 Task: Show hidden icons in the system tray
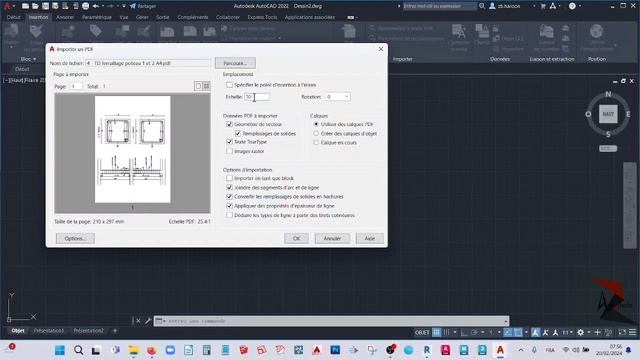click(x=521, y=350)
